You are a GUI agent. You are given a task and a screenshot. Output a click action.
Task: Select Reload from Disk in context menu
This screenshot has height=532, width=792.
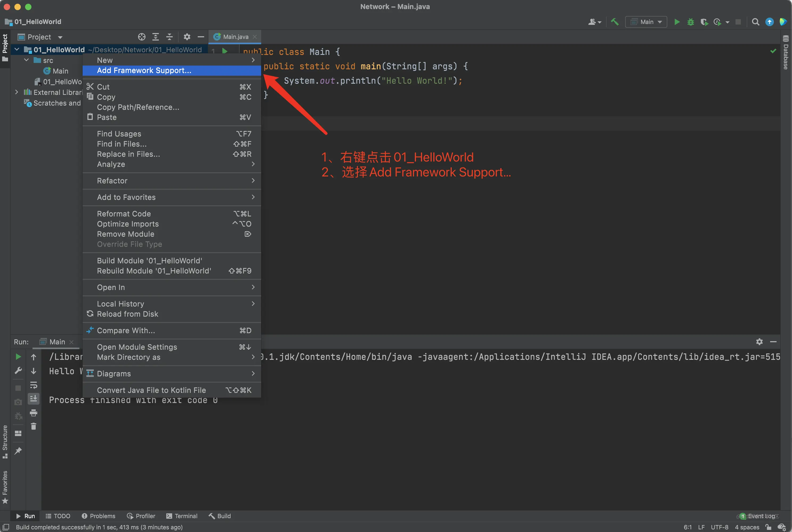(x=172, y=314)
